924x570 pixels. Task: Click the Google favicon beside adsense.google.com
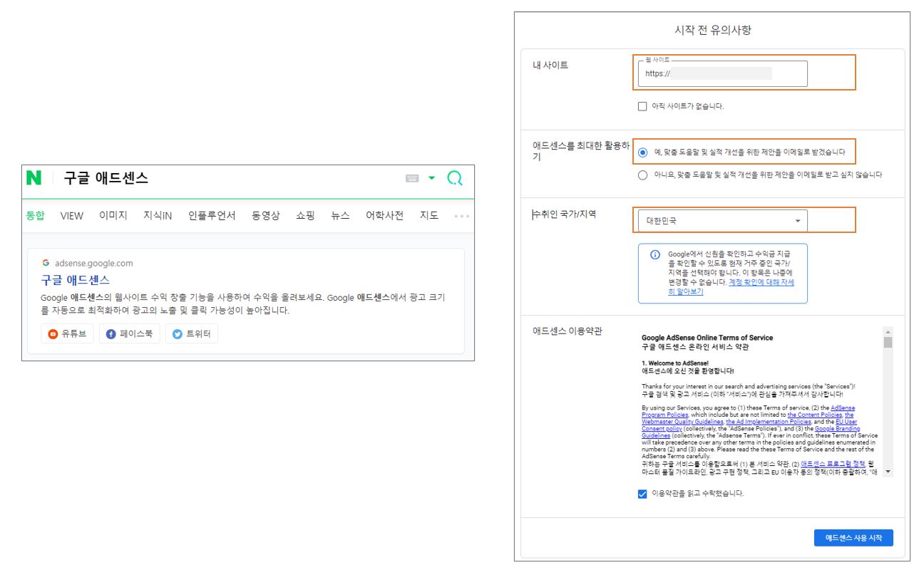coord(46,263)
